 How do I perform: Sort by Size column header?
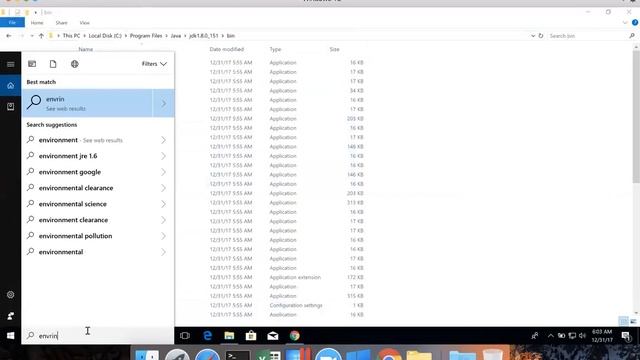click(x=335, y=49)
